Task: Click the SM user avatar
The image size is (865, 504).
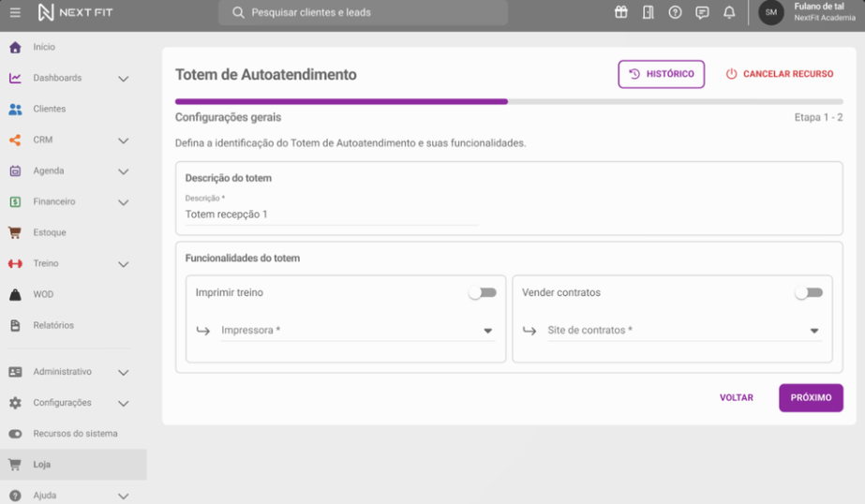Action: [x=771, y=12]
